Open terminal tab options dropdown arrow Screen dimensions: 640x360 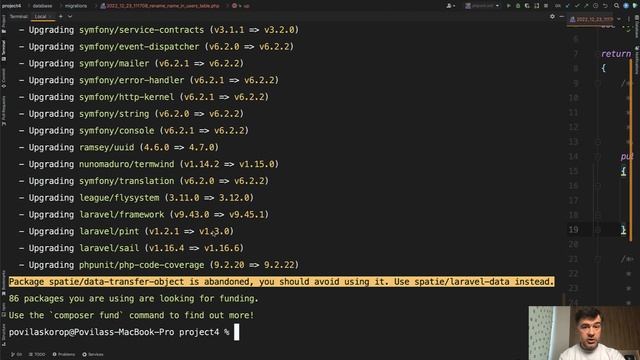point(70,16)
